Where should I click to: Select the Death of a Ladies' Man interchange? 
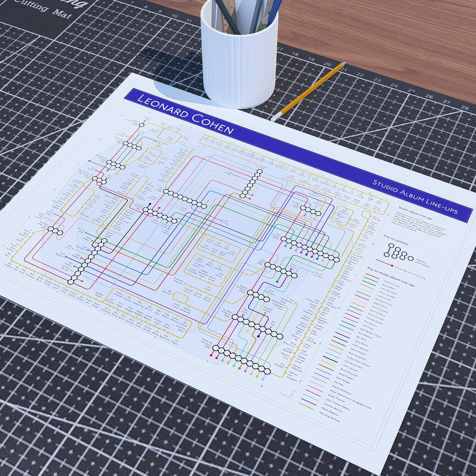tap(56, 230)
